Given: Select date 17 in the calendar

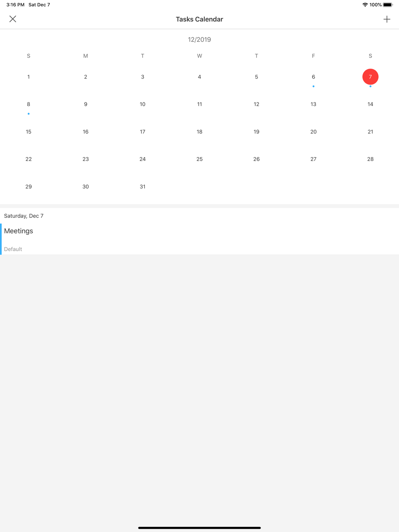Looking at the screenshot, I should pos(142,132).
